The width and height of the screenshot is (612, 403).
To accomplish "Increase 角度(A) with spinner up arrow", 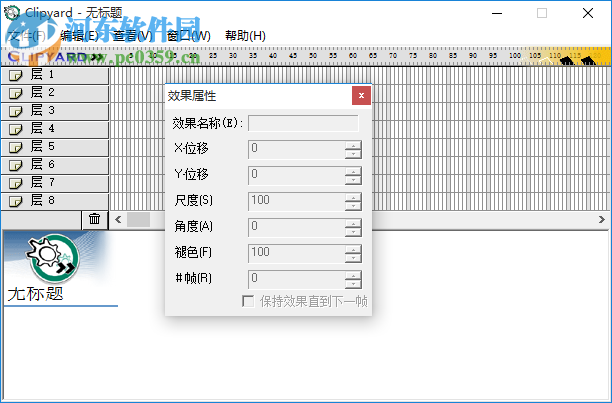I will (x=353, y=224).
